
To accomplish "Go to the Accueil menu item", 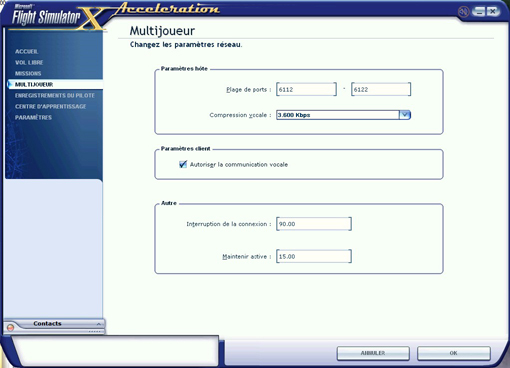I will coord(27,52).
